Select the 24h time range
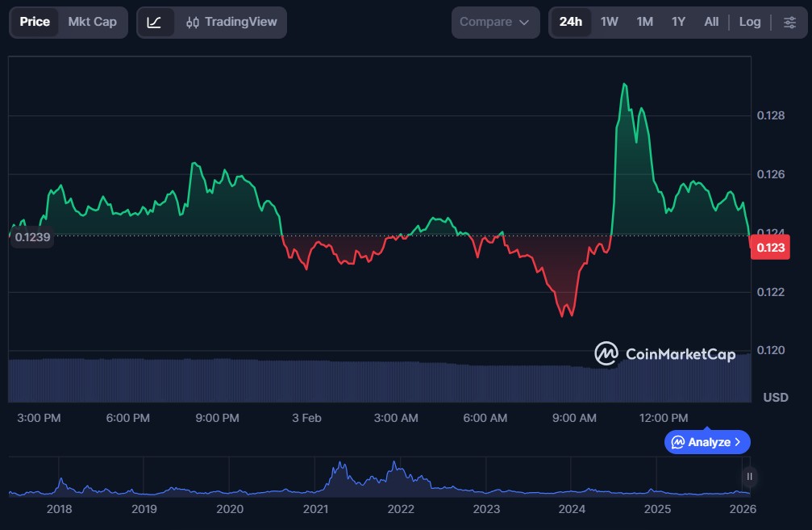 pyautogui.click(x=570, y=23)
